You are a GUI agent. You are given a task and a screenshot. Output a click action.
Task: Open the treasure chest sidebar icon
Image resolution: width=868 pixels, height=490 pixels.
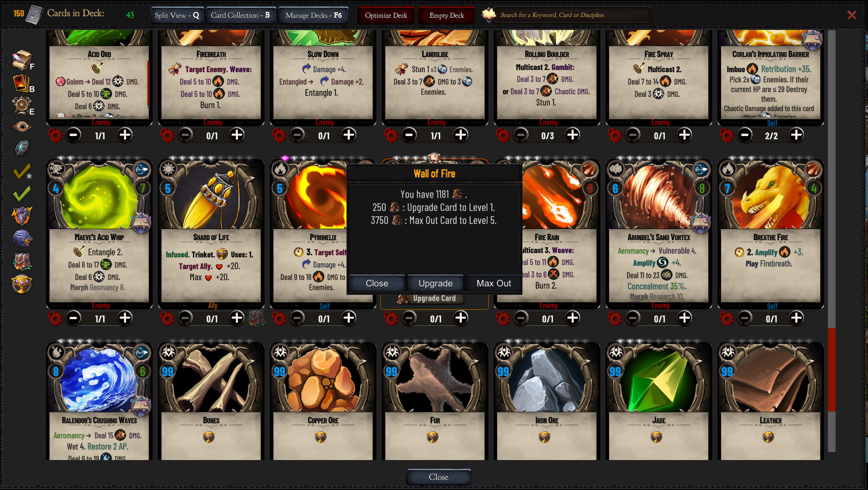(x=22, y=262)
